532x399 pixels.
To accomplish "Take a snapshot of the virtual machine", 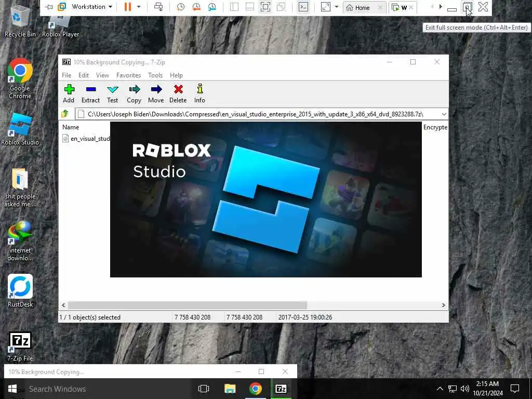I will (180, 7).
